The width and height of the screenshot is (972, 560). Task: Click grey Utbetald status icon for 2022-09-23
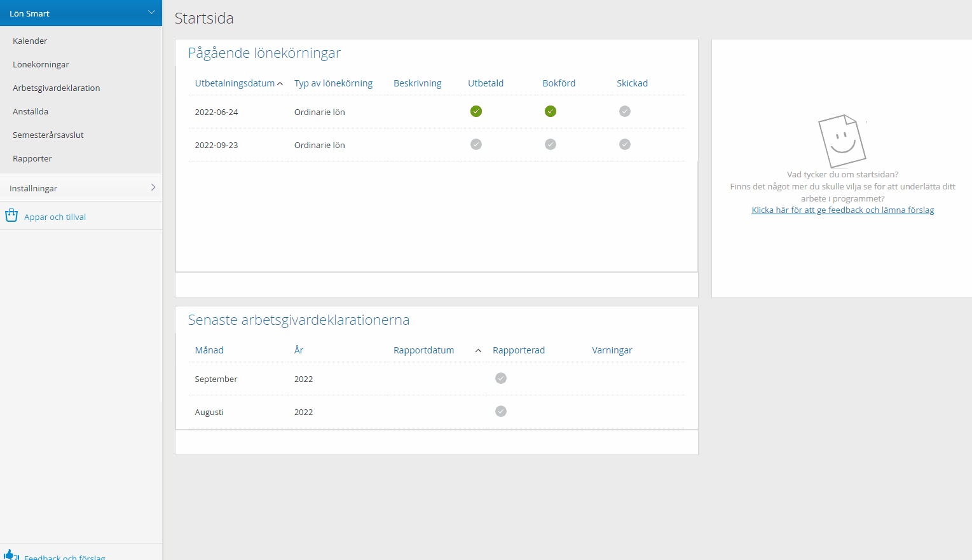[476, 144]
